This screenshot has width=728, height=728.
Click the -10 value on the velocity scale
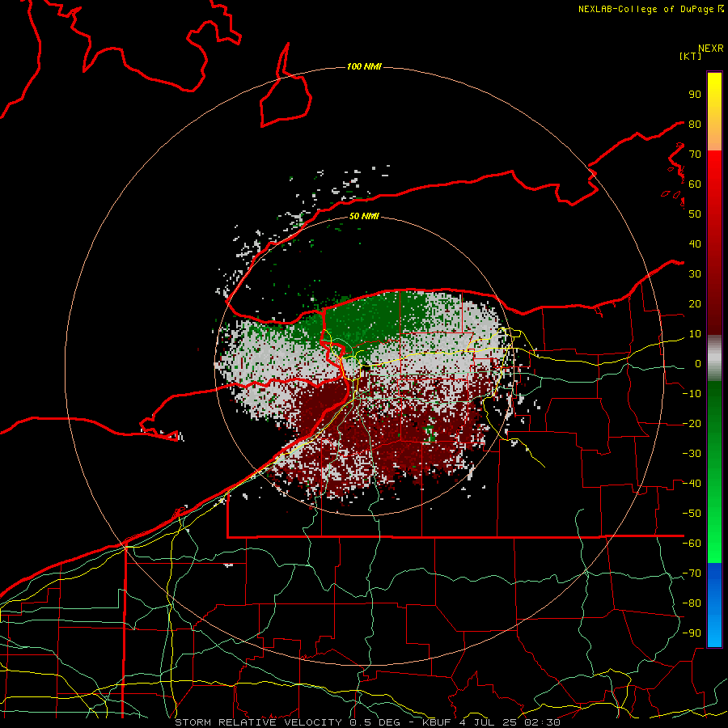coord(692,394)
